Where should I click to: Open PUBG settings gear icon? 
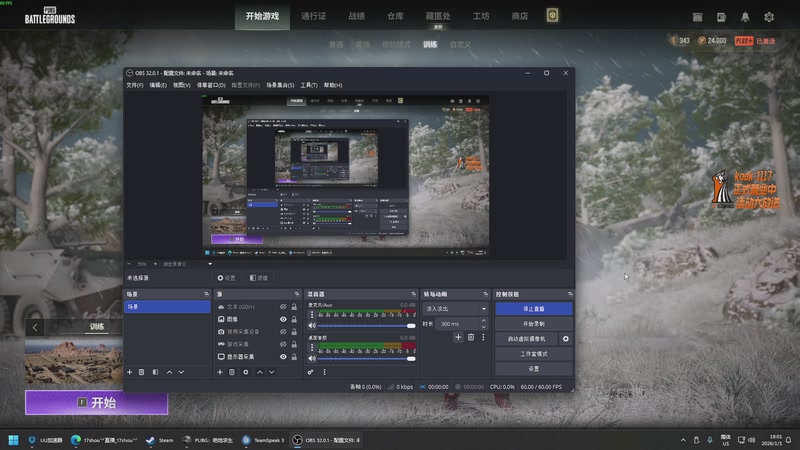(769, 17)
